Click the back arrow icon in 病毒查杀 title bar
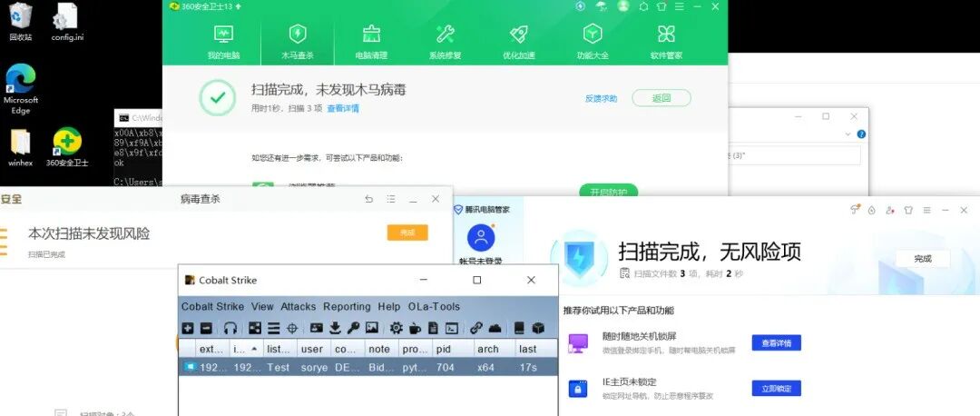This screenshot has height=416, width=980. (x=368, y=199)
